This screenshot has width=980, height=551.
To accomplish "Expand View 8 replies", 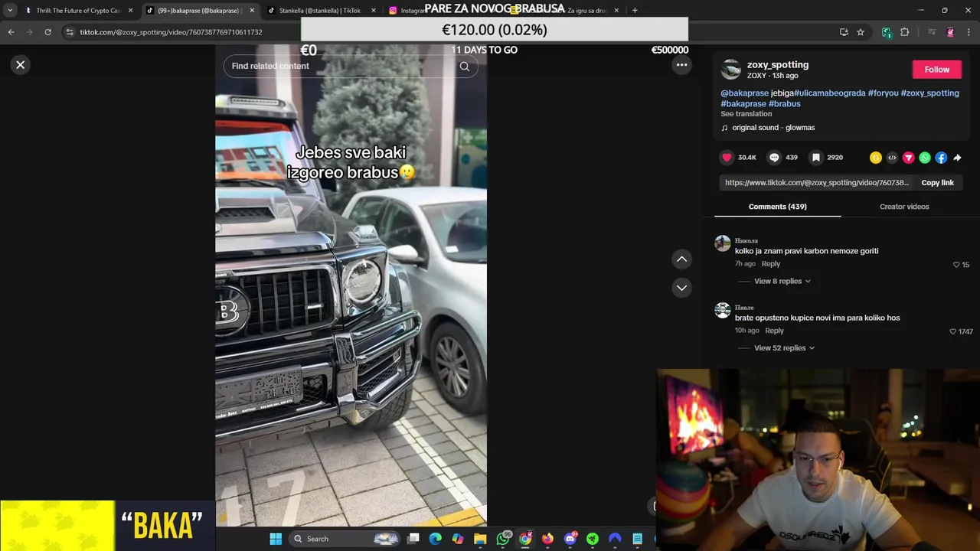I will click(782, 282).
